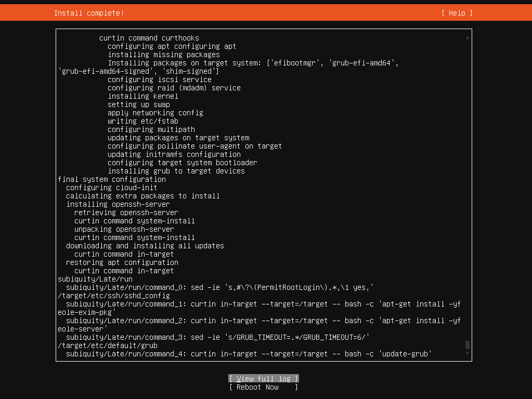Screen dimensions: 532x399
Task: Open the Help menu in the header
Action: tap(457, 13)
